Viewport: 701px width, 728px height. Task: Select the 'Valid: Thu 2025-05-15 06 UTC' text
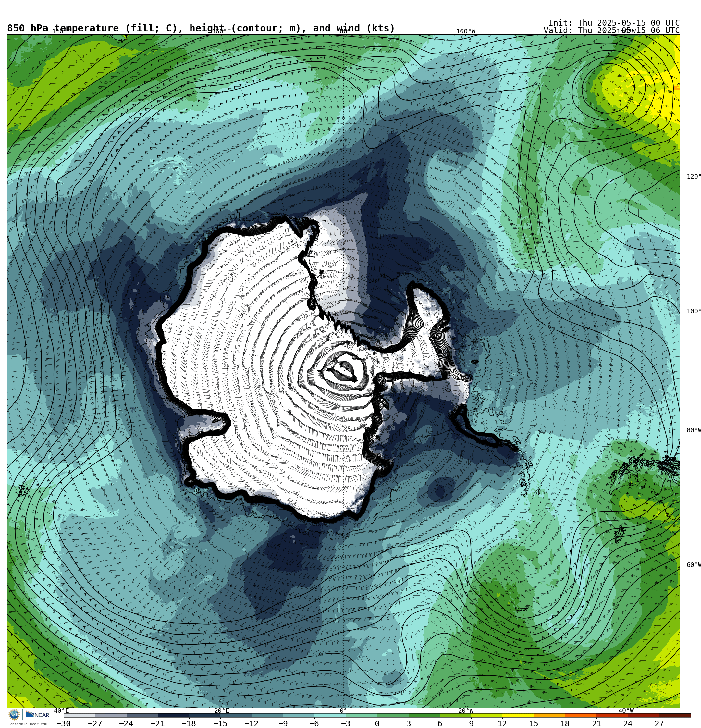(x=611, y=31)
